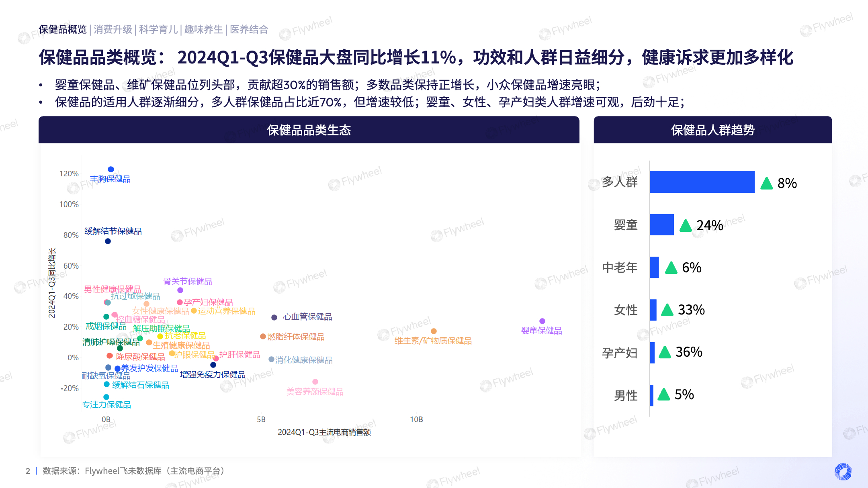
Task: Click the dark purple dot for 心血管保健品
Action: point(274,317)
